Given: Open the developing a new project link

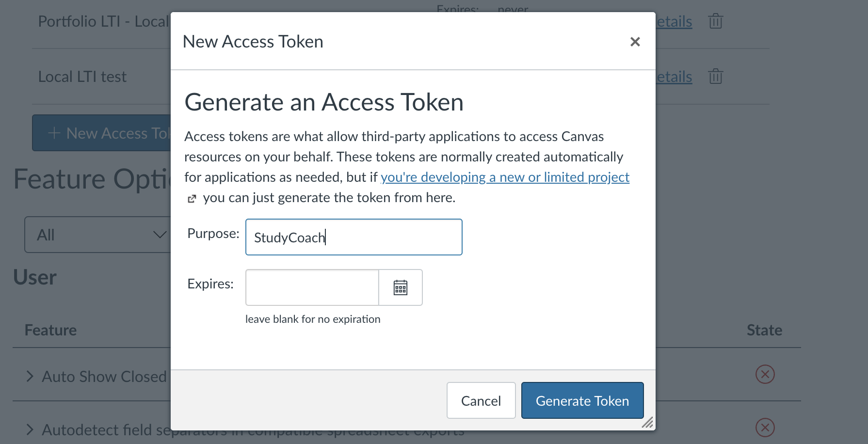Looking at the screenshot, I should click(505, 177).
